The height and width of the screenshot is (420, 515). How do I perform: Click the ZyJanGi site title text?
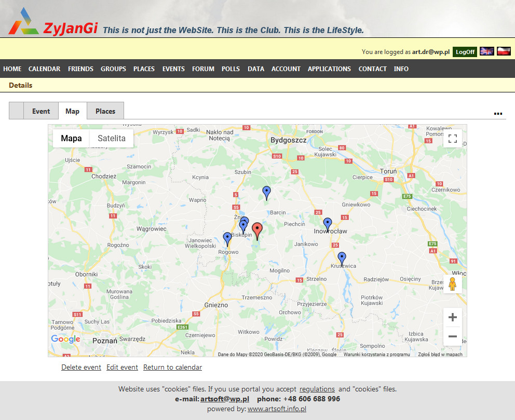click(71, 28)
